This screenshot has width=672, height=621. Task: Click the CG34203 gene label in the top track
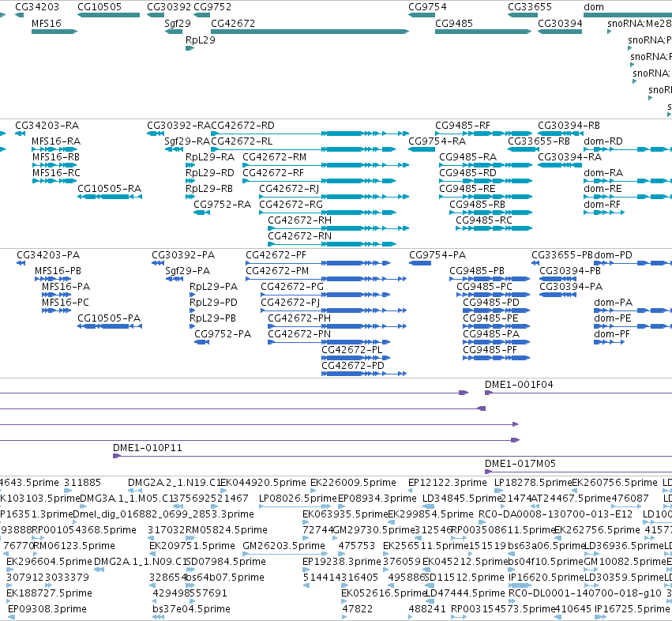(37, 7)
